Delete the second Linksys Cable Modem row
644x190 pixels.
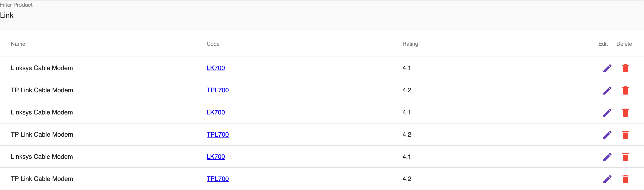[x=625, y=112]
